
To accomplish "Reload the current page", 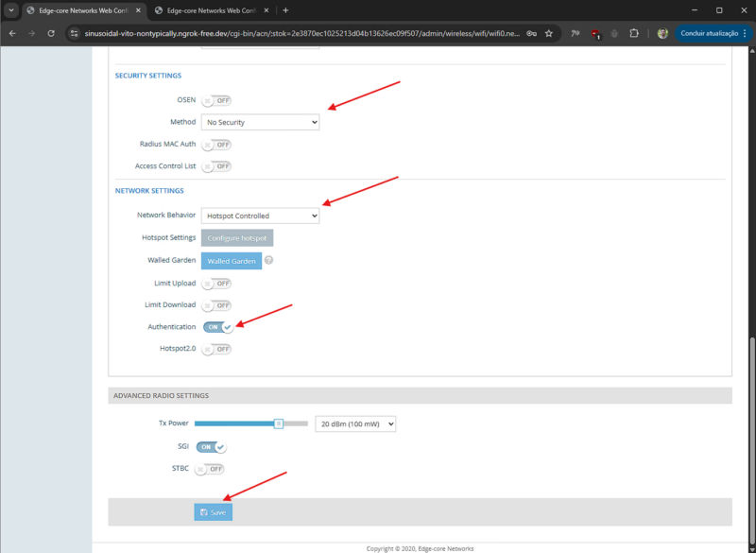I will pyautogui.click(x=51, y=33).
